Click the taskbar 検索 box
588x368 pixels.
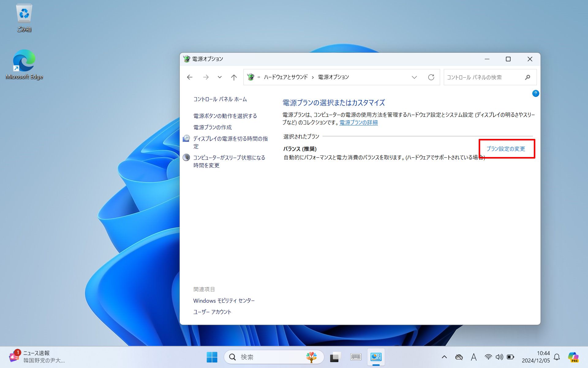274,357
